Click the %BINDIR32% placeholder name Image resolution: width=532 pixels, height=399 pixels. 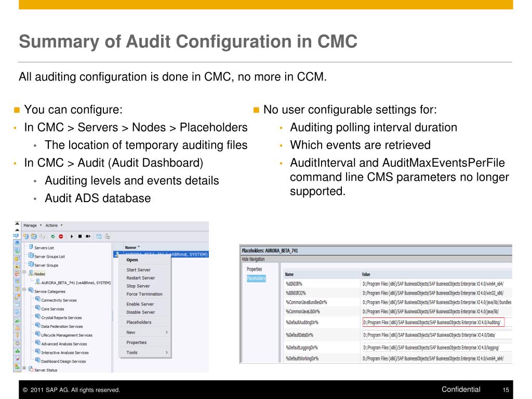[296, 293]
